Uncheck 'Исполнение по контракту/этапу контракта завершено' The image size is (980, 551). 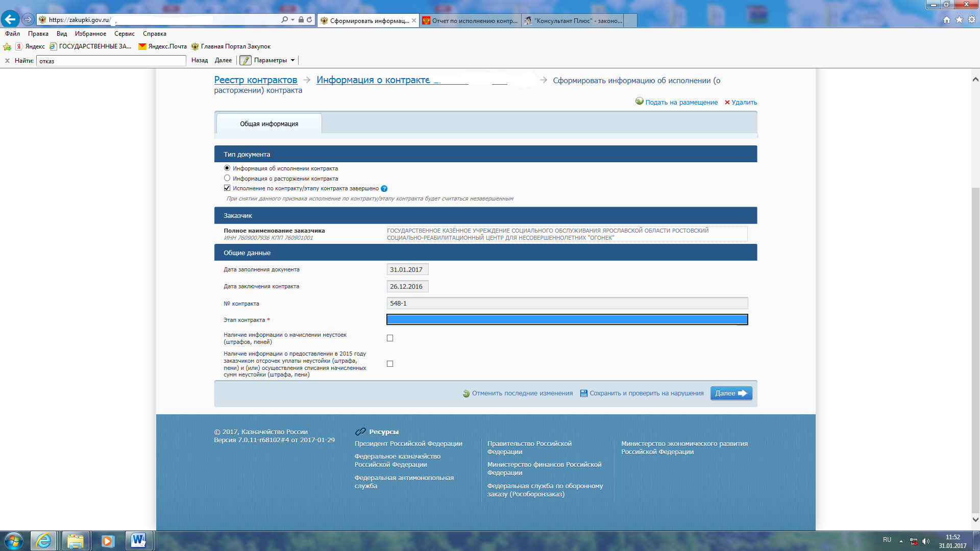227,188
